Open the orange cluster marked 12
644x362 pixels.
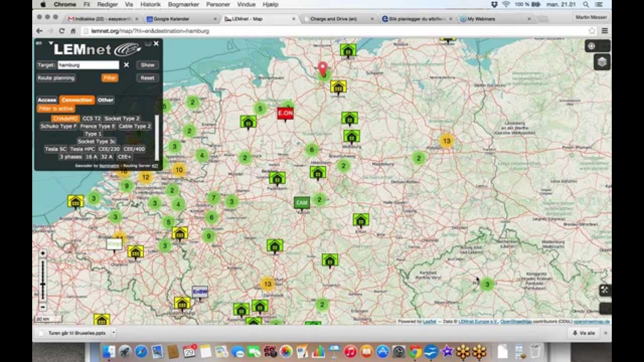coord(145,177)
